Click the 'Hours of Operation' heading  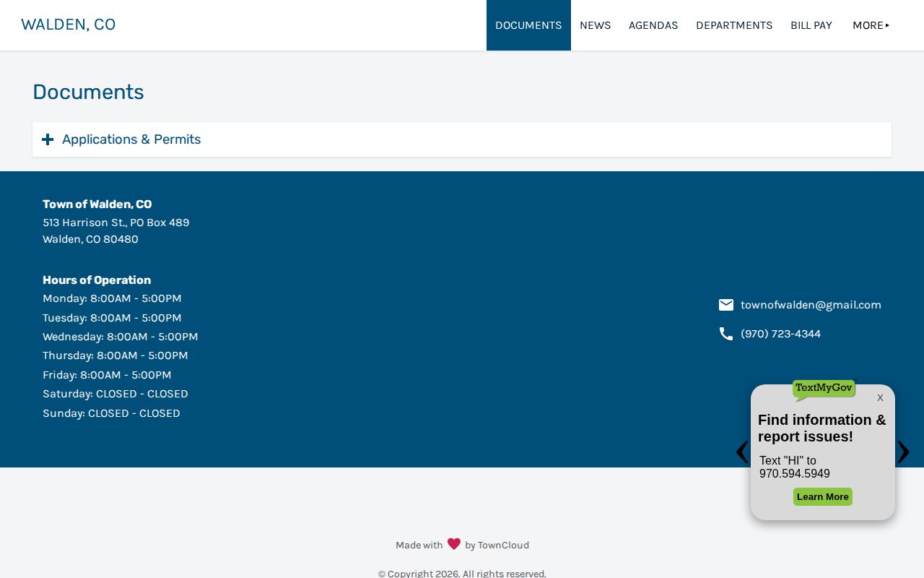pos(97,280)
